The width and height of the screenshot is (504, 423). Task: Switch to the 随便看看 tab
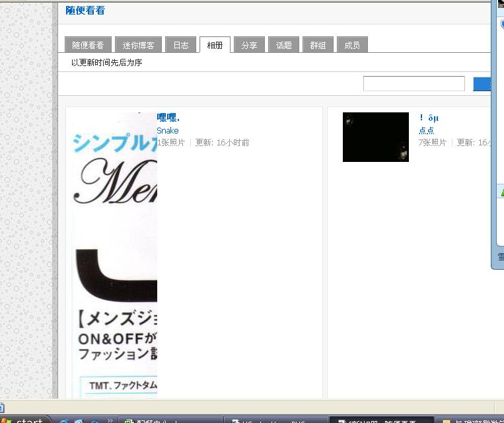(88, 45)
